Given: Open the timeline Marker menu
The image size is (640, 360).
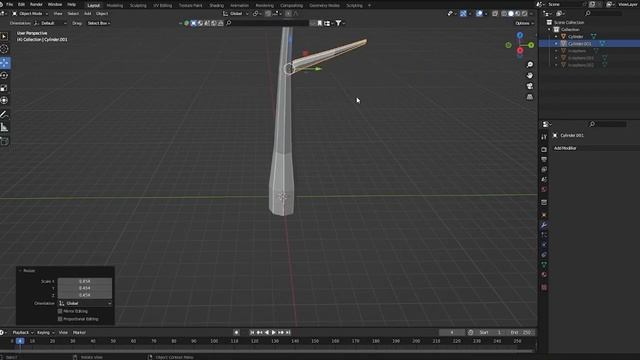Looking at the screenshot, I should point(79,333).
